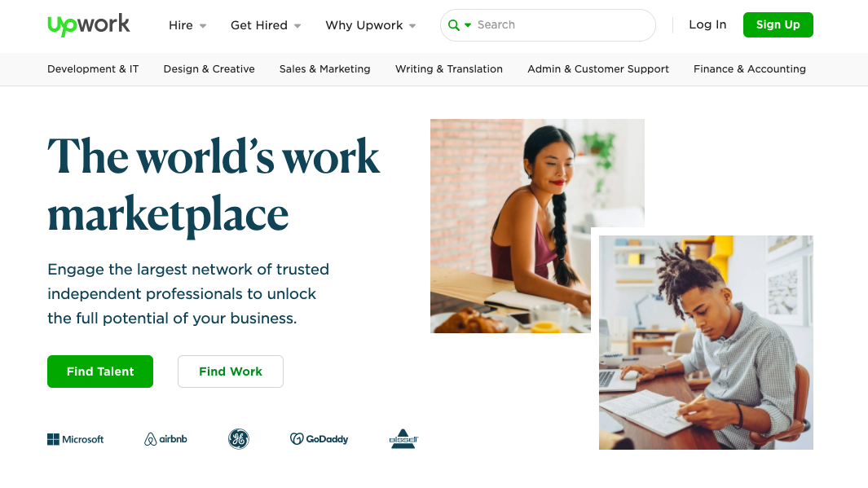The width and height of the screenshot is (868, 488).
Task: Click the Upwork logo
Action: 89,25
